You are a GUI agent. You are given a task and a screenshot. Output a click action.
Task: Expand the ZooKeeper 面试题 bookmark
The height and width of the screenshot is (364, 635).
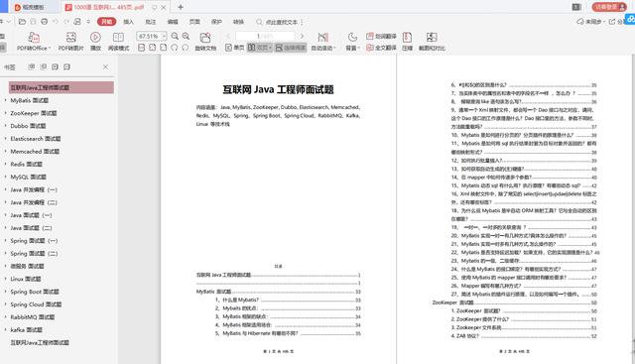pos(5,113)
